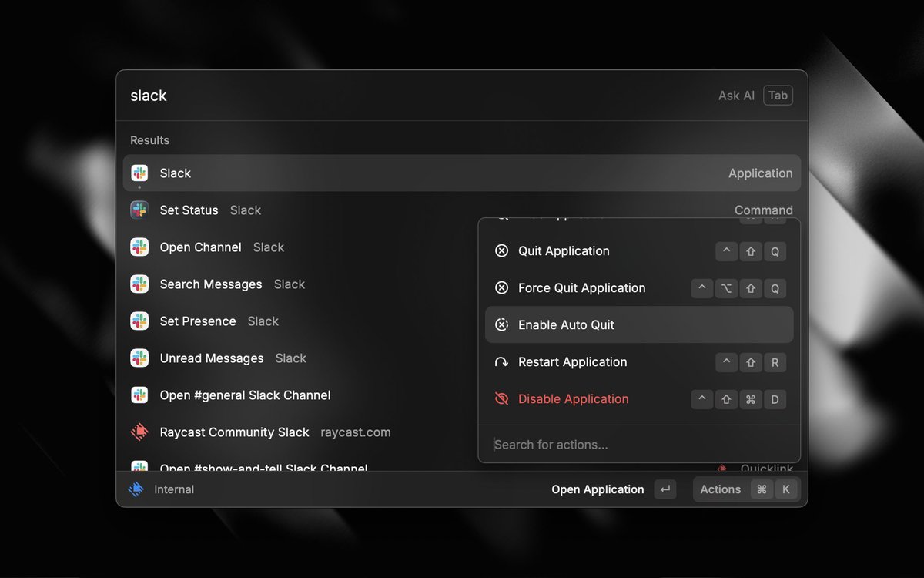Click the Set Status row icon

[139, 210]
